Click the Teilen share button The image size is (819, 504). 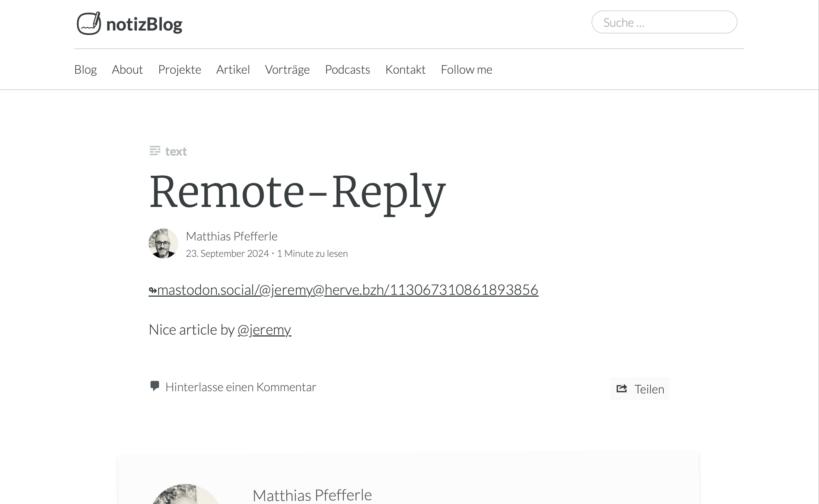tap(640, 389)
